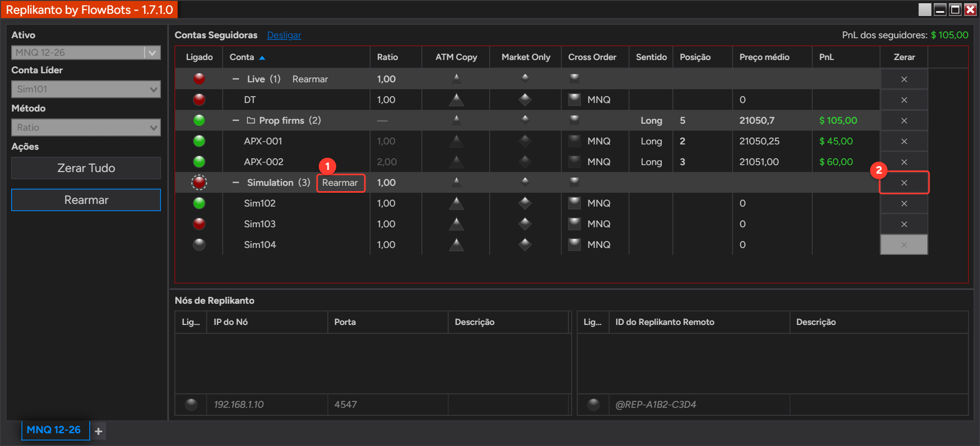Toggle light for remote @REP-A1B2-C3D4
Screen dimensions: 980x446
coord(593,404)
